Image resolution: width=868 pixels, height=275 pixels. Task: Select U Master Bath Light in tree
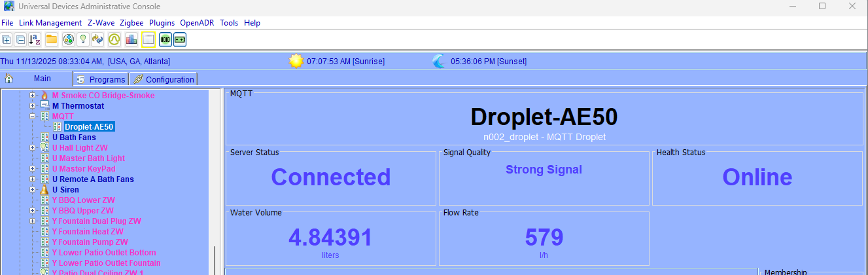pyautogui.click(x=88, y=158)
